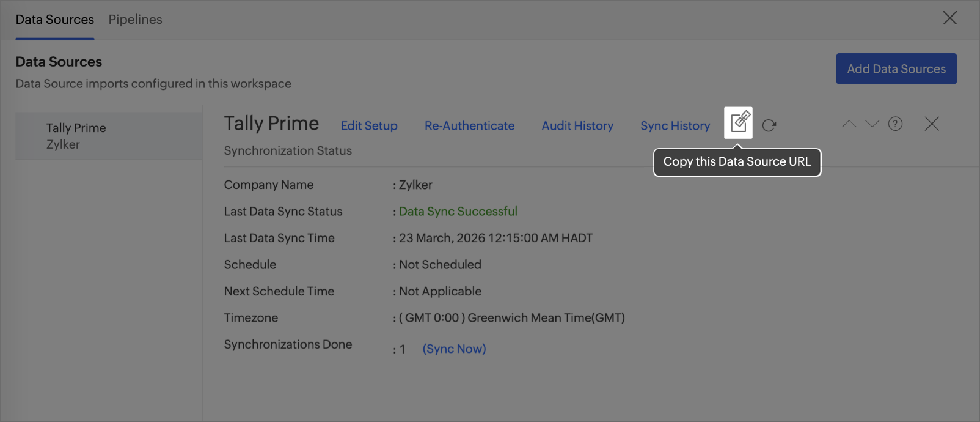Close the Data Sources dialog
The width and height of the screenshot is (980, 422).
pyautogui.click(x=949, y=18)
